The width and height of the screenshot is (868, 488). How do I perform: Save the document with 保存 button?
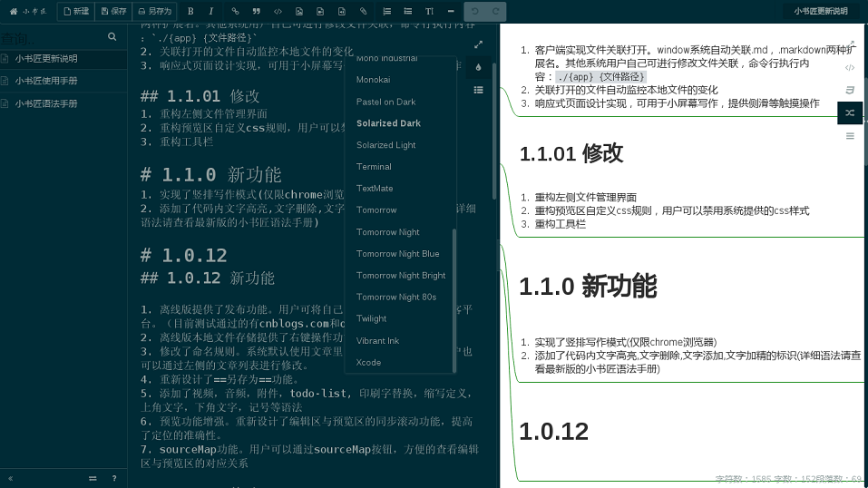114,11
